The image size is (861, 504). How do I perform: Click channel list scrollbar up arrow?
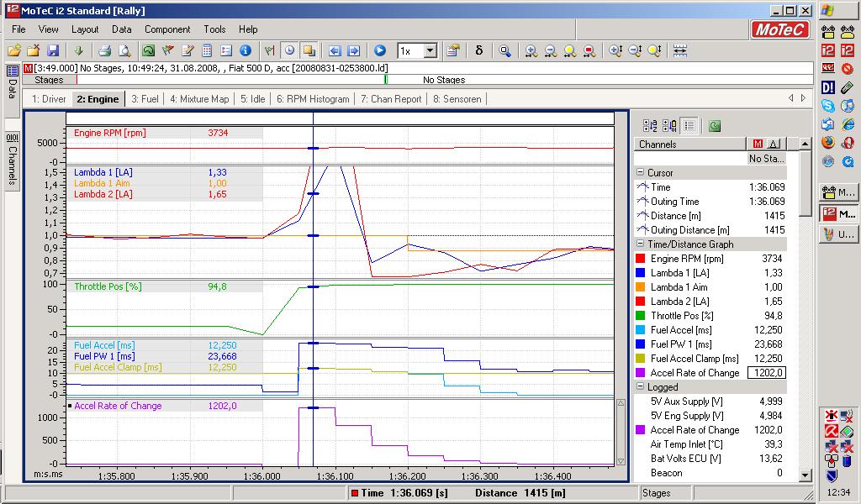click(805, 144)
